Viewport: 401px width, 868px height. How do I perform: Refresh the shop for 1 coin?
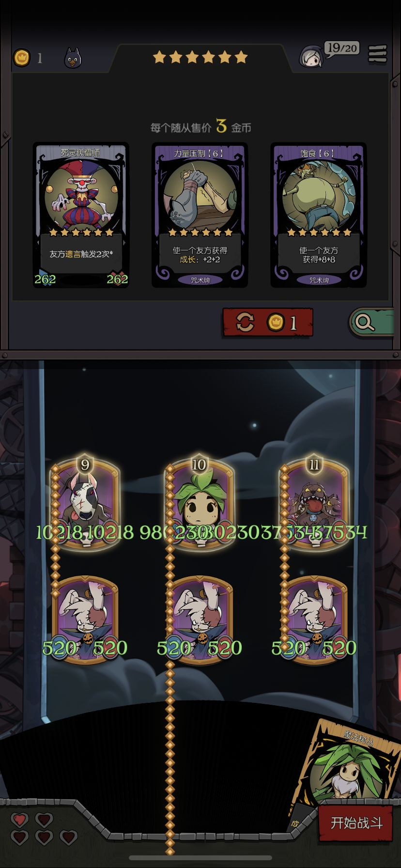[268, 322]
